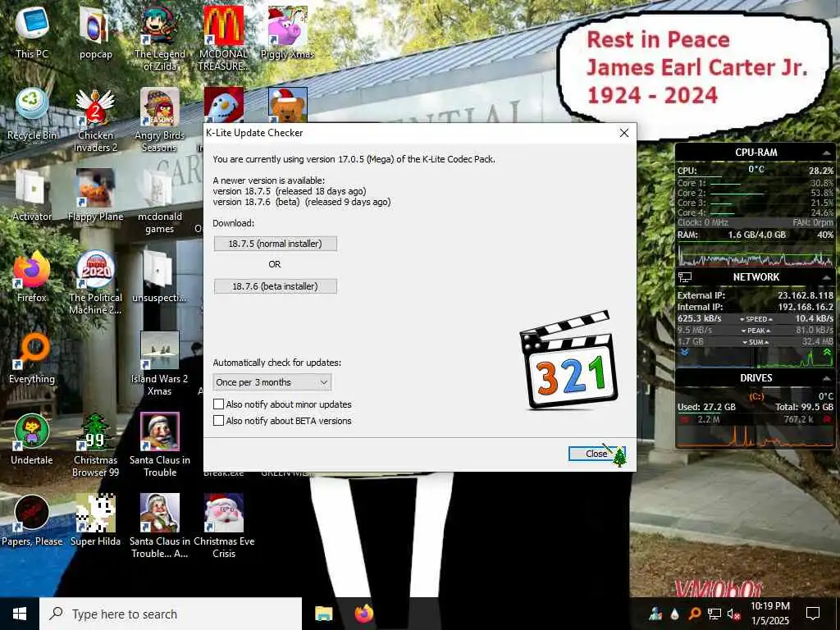Viewport: 840px width, 630px height.
Task: Launch Flappy Plane shortcut
Action: click(95, 195)
